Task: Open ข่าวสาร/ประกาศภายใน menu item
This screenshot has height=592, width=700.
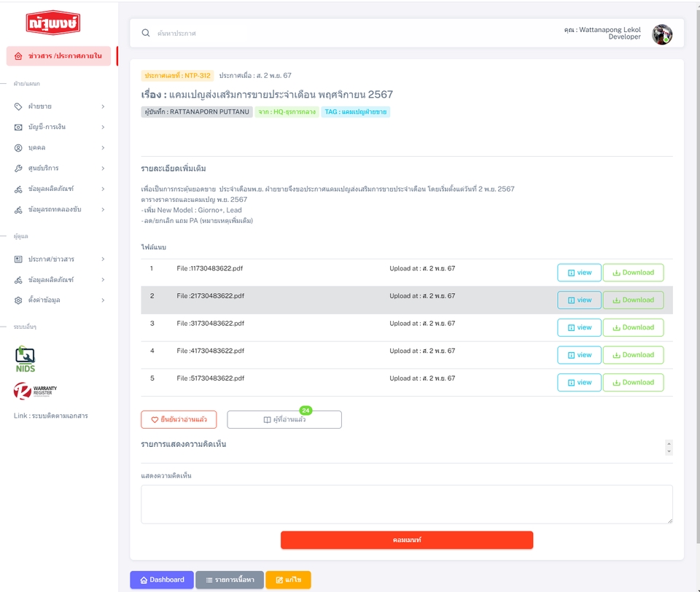Action: click(58, 56)
